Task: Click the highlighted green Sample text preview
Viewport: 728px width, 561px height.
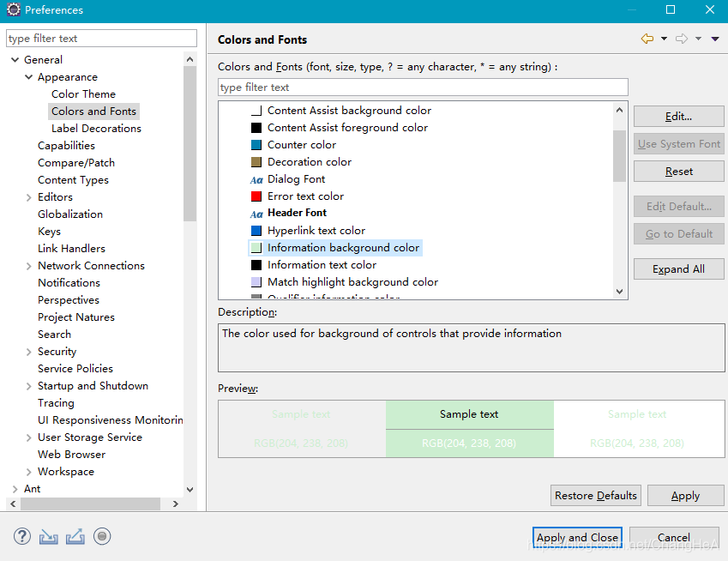Action: click(469, 414)
